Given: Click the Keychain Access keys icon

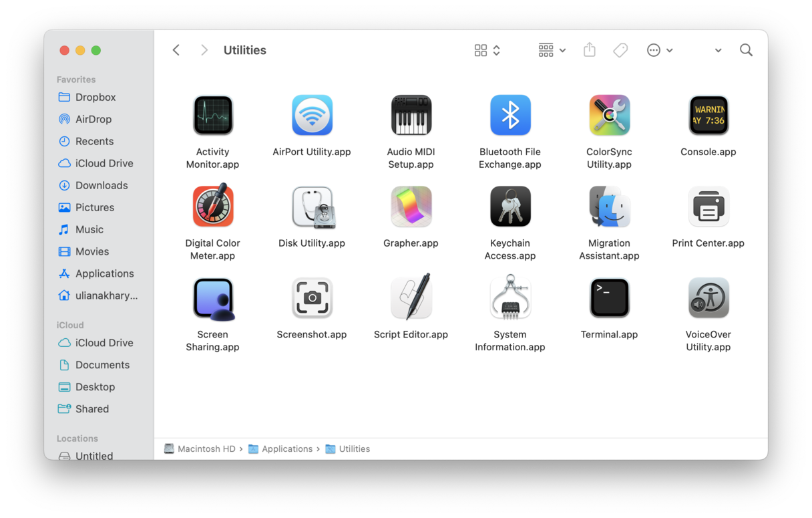Looking at the screenshot, I should point(510,207).
